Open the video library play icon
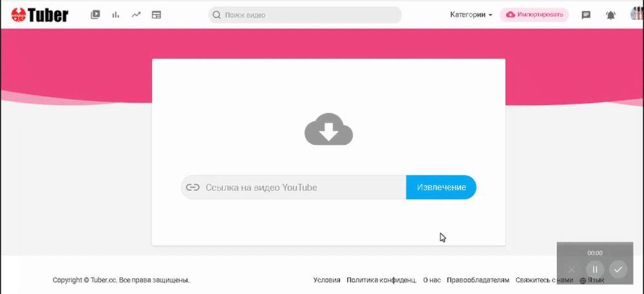The width and height of the screenshot is (644, 294). pos(95,15)
